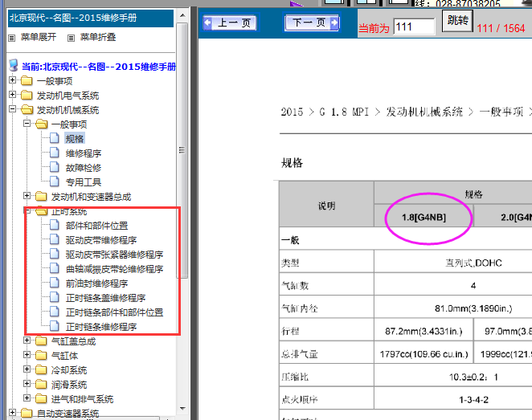Collapse the 发动机机械系统 folder
Screen dimensions: 532x420
13,108
